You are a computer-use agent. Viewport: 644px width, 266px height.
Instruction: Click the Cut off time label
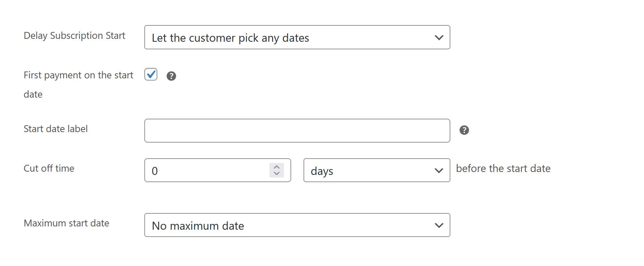pos(49,168)
